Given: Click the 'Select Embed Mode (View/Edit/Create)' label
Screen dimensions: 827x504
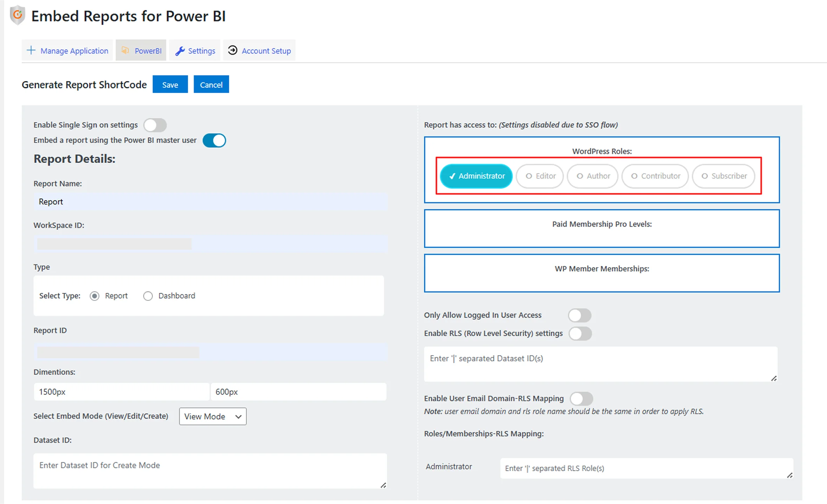Looking at the screenshot, I should [101, 416].
